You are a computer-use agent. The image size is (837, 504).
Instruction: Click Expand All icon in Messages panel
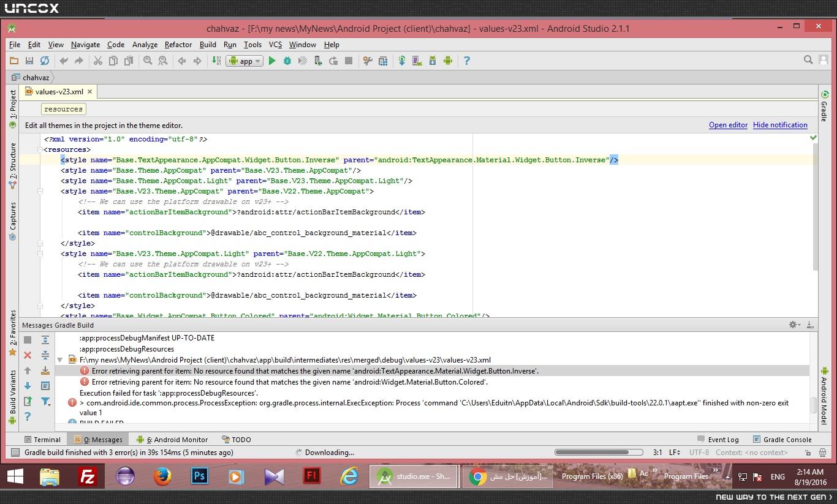[x=45, y=340]
